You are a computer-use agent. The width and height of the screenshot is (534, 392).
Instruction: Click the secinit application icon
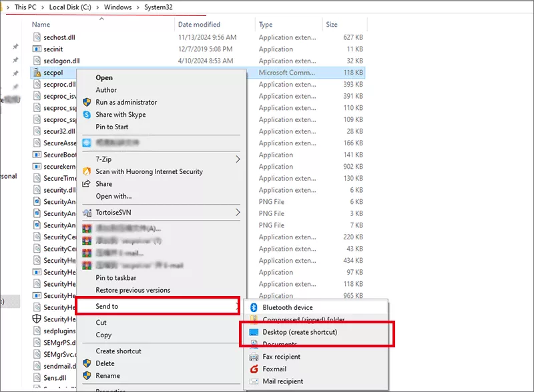pyautogui.click(x=37, y=49)
